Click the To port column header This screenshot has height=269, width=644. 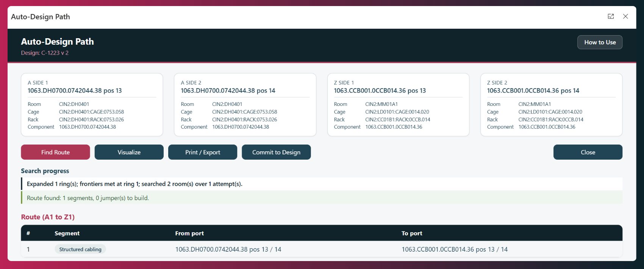(x=412, y=233)
